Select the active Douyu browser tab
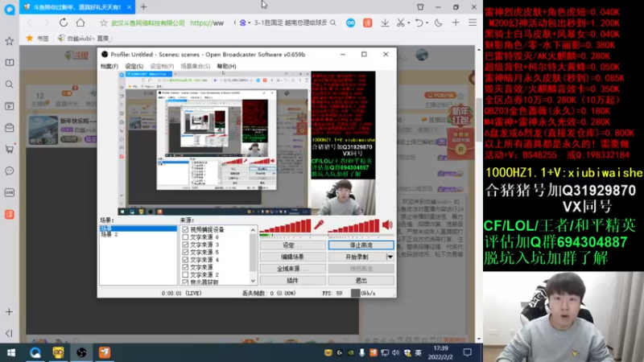This screenshot has height=362, width=644. coord(77,7)
